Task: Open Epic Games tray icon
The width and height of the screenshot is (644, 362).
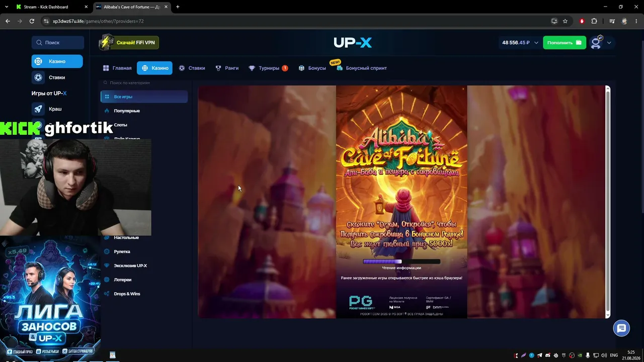Action: pyautogui.click(x=563, y=355)
